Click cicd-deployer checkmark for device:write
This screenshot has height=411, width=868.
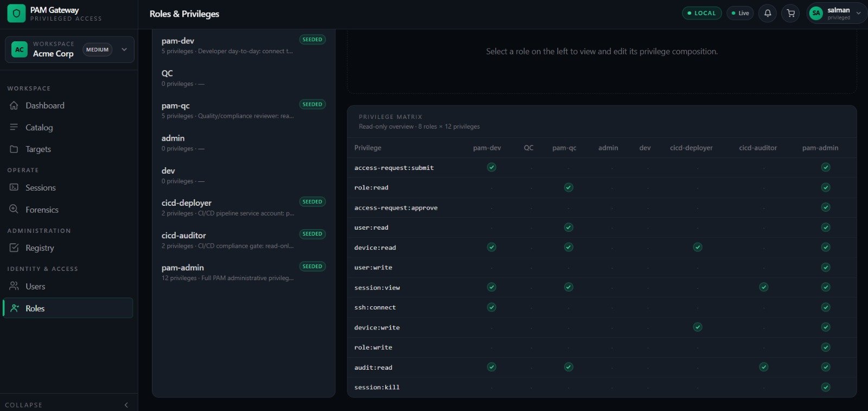point(698,327)
